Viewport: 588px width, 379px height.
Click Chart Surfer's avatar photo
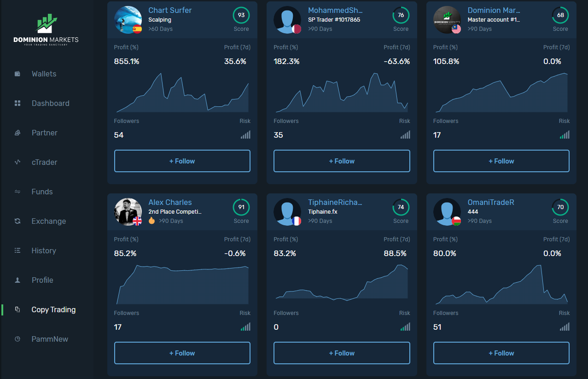pyautogui.click(x=128, y=20)
